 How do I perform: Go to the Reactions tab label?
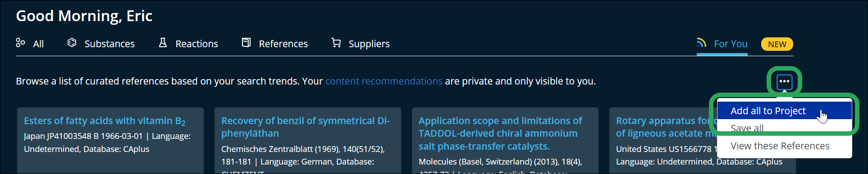[196, 44]
